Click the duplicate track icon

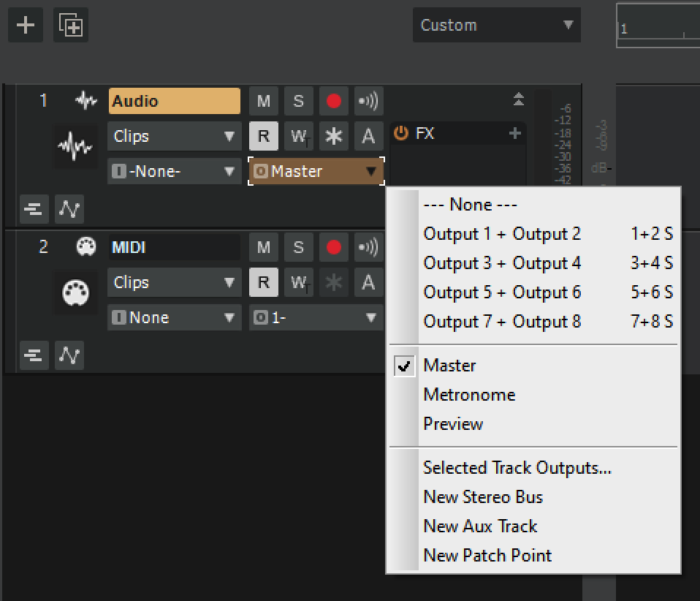click(71, 25)
